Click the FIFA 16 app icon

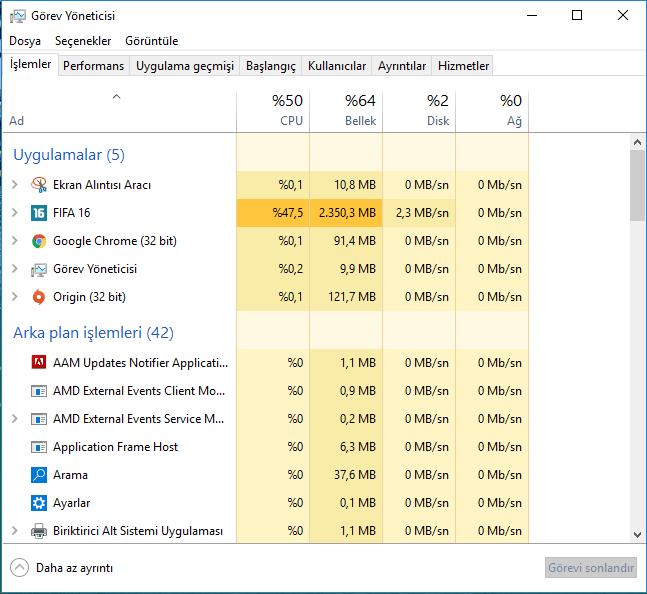tap(39, 213)
